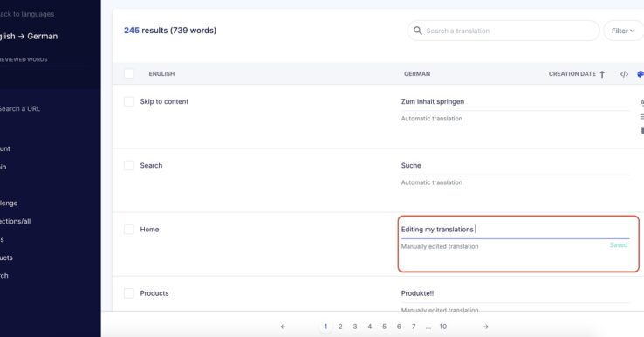Click the magnifier icon in the translation search bar

coord(417,31)
